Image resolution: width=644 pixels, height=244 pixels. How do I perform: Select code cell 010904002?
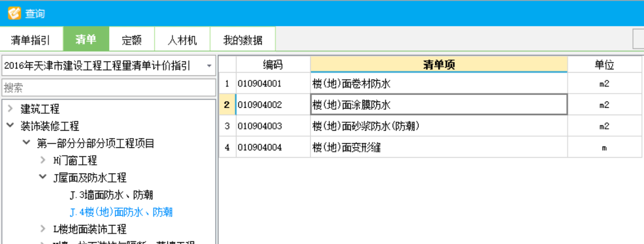coord(273,105)
